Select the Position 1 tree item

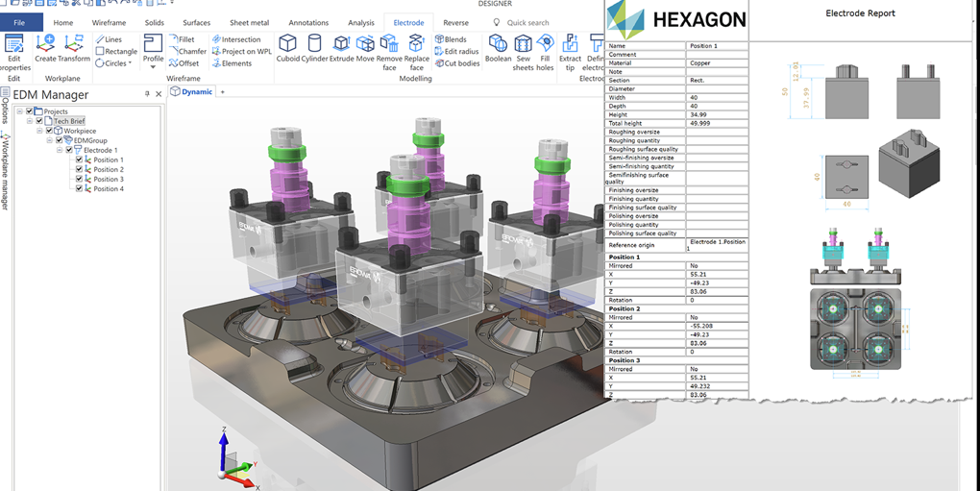[x=109, y=160]
